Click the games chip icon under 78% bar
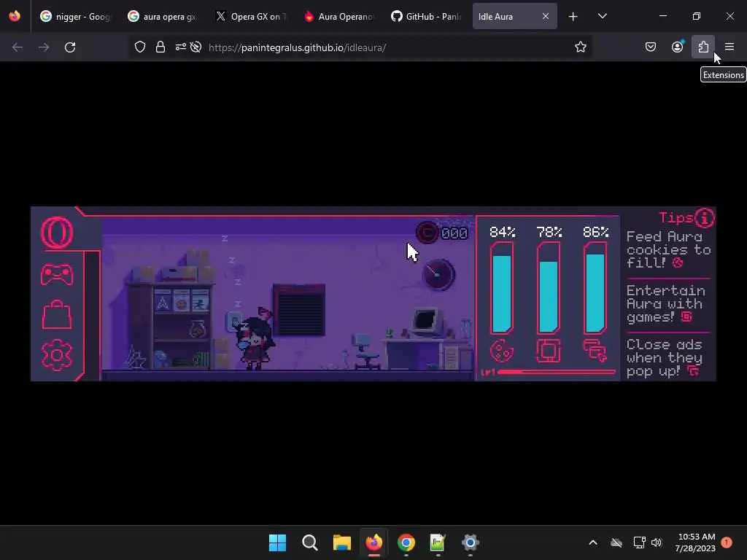Image resolution: width=747 pixels, height=560 pixels. tap(549, 351)
